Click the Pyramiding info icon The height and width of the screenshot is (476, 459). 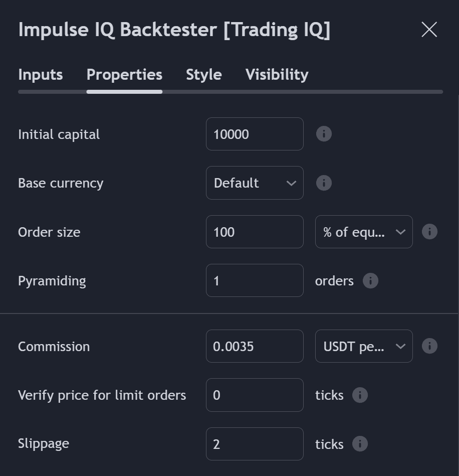coord(370,280)
